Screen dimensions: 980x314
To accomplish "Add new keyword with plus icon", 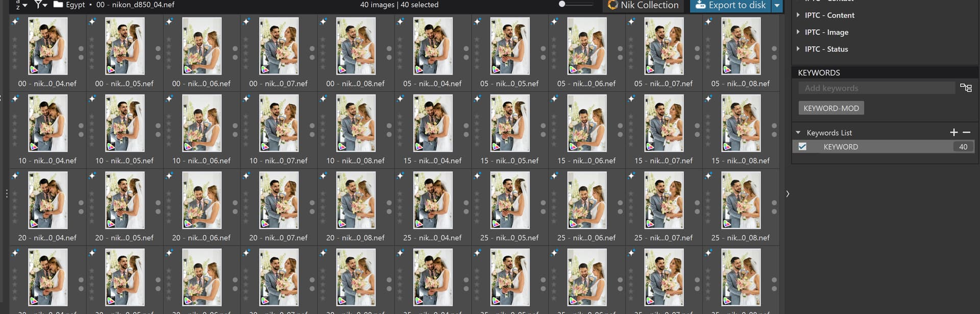I will click(953, 132).
